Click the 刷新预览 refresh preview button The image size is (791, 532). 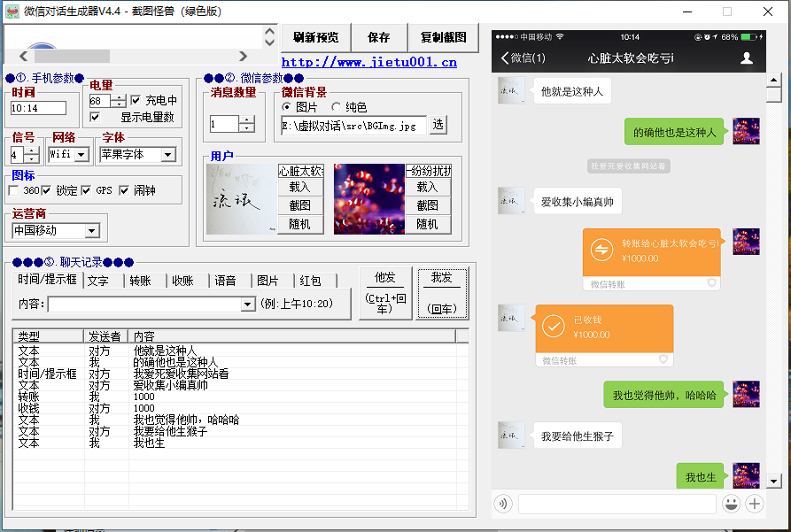pyautogui.click(x=316, y=37)
